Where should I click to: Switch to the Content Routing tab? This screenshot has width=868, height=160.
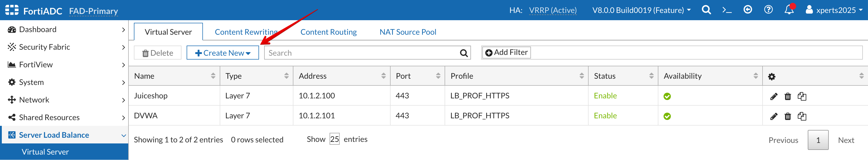(x=329, y=32)
